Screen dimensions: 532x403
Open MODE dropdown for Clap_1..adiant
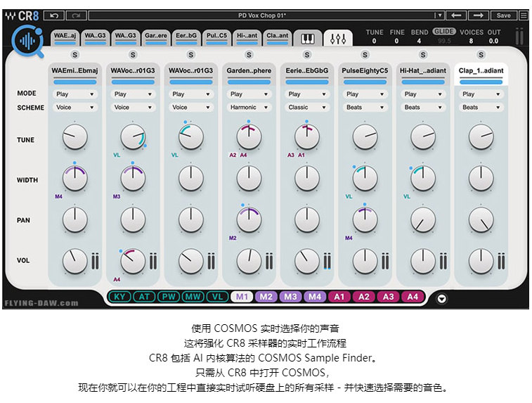point(481,94)
